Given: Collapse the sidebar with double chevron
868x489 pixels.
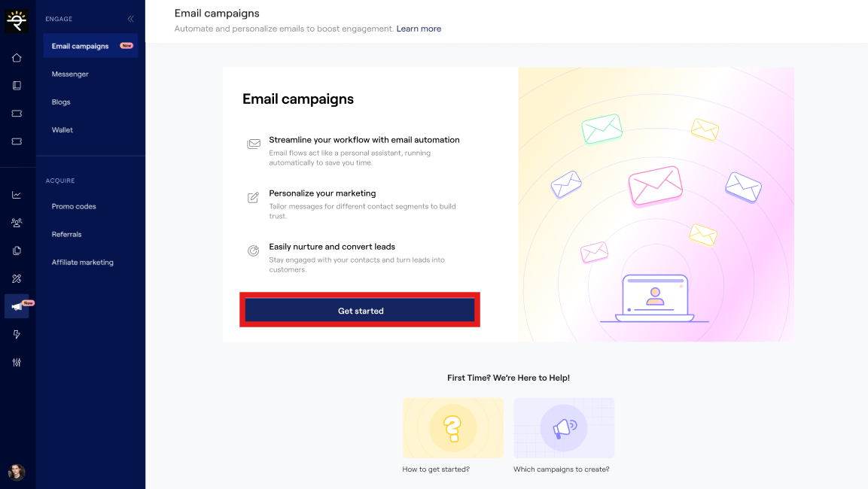Looking at the screenshot, I should (x=130, y=19).
